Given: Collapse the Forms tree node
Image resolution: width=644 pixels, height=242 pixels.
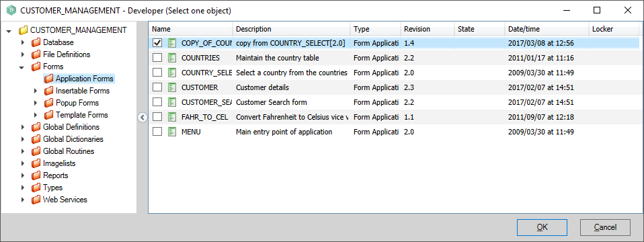Looking at the screenshot, I should (22, 67).
